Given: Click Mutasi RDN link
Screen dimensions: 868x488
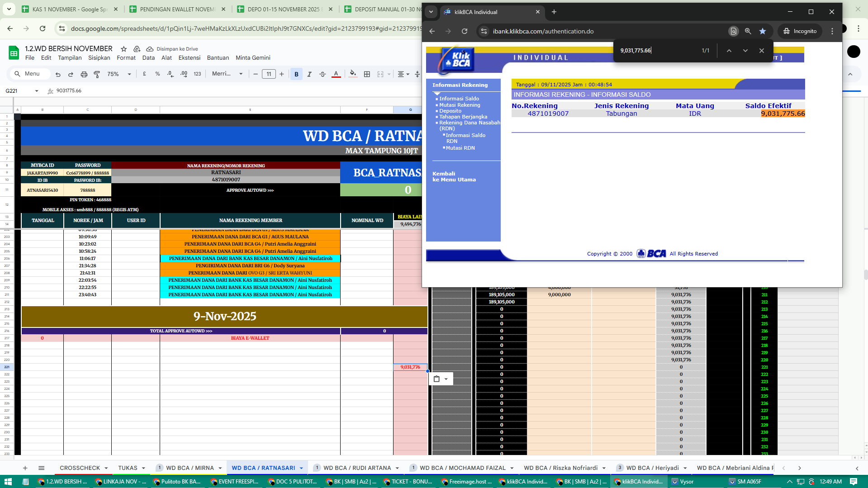Looking at the screenshot, I should [460, 148].
